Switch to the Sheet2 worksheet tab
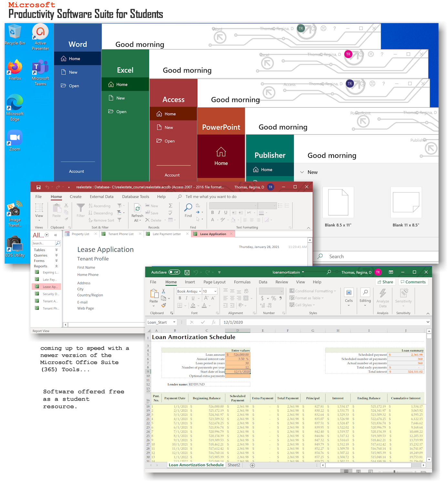Image resolution: width=448 pixels, height=482 pixels. click(x=234, y=465)
